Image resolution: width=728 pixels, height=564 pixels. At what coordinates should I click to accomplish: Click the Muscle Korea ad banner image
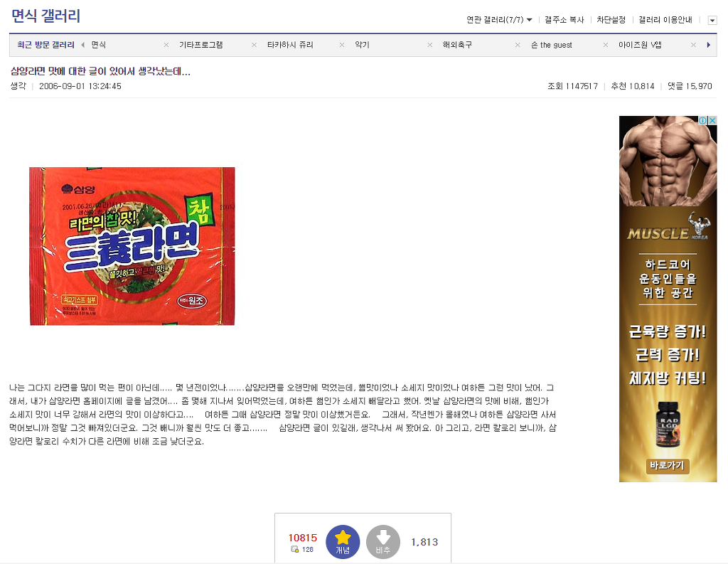(668, 299)
